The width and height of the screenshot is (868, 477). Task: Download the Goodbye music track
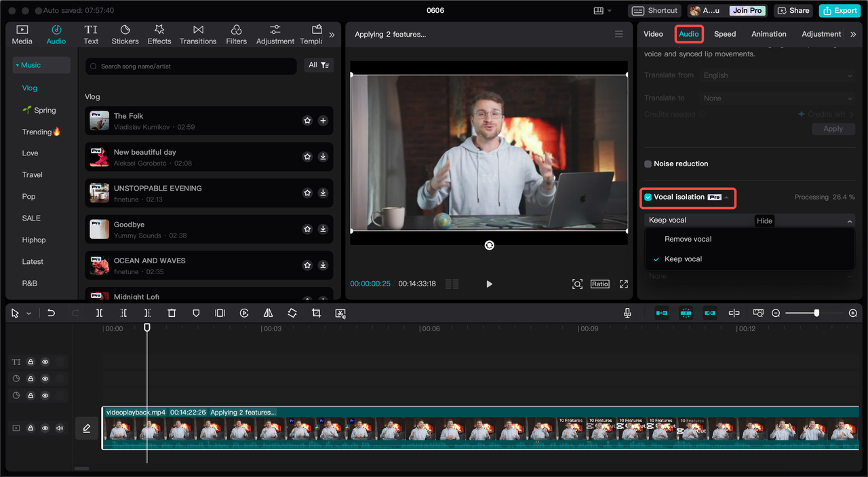(323, 229)
